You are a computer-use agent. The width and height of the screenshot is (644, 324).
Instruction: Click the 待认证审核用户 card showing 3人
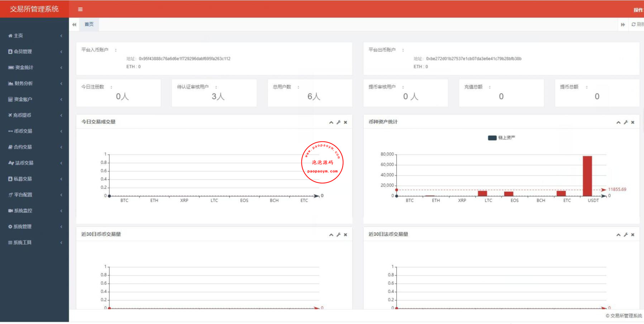tap(214, 93)
